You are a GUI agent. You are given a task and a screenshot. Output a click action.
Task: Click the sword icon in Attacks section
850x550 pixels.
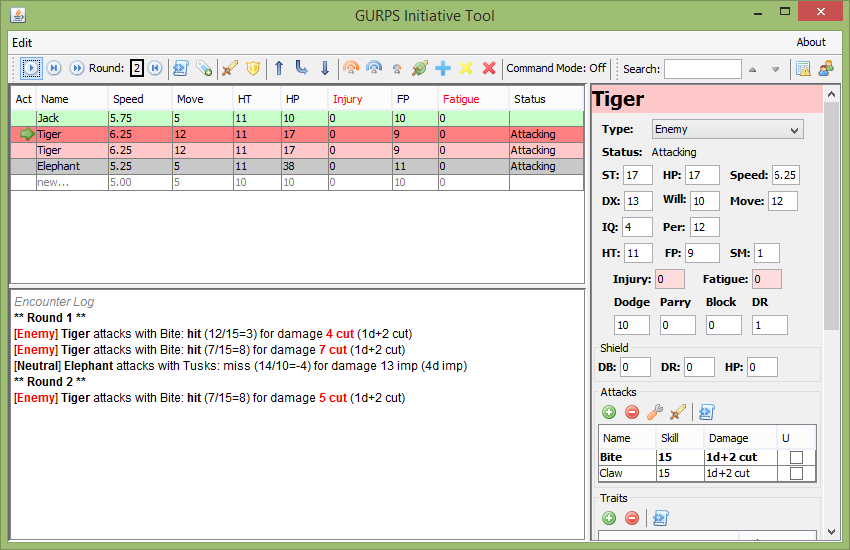[x=678, y=412]
